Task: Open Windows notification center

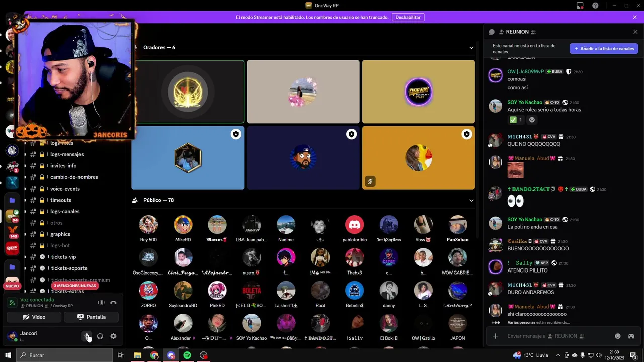Action: point(634,355)
